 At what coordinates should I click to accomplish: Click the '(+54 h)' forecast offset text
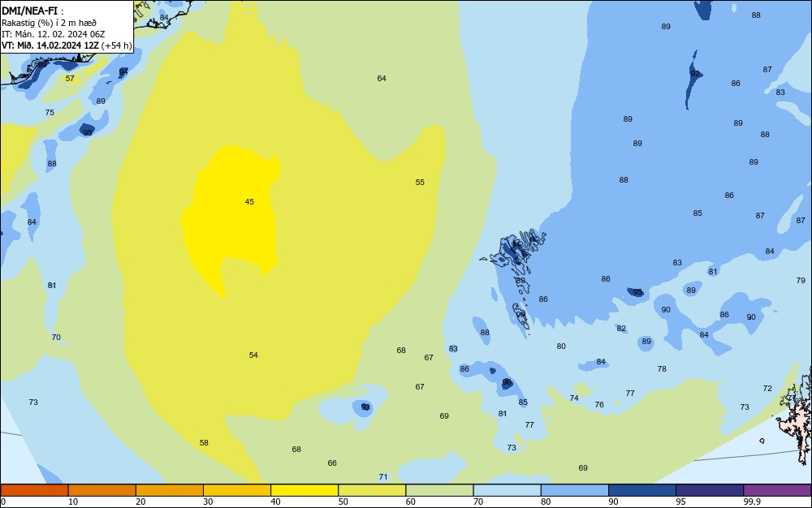116,45
